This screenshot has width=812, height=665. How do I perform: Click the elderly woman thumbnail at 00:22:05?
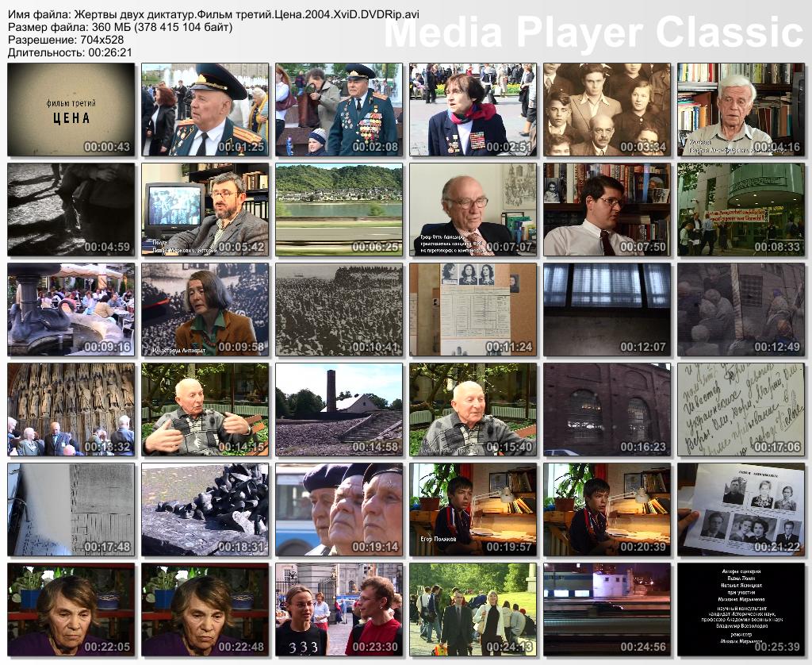(x=71, y=609)
